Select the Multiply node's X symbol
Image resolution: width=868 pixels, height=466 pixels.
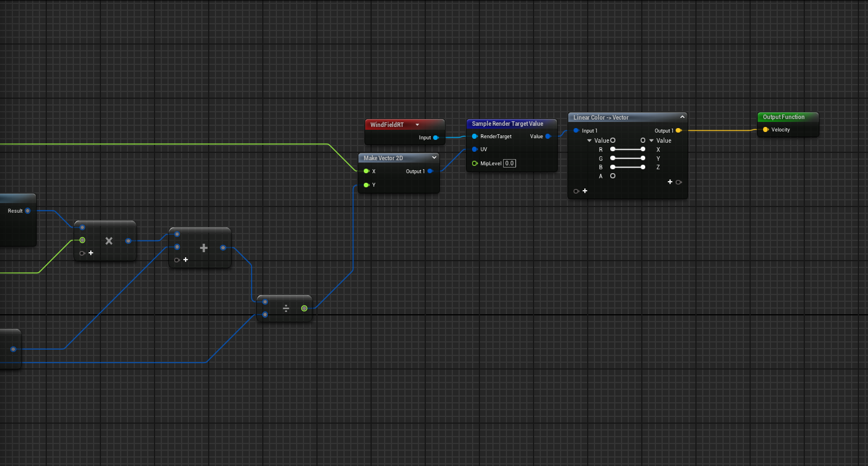[109, 241]
